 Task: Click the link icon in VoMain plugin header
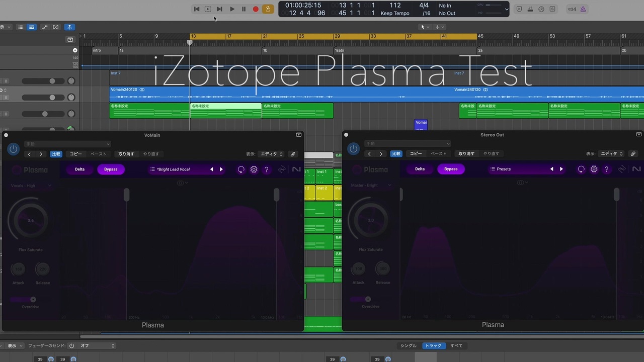[293, 154]
